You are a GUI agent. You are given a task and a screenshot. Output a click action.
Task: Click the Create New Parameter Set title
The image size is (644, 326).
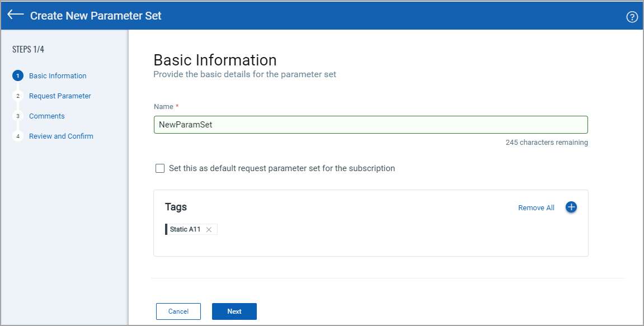pyautogui.click(x=96, y=16)
